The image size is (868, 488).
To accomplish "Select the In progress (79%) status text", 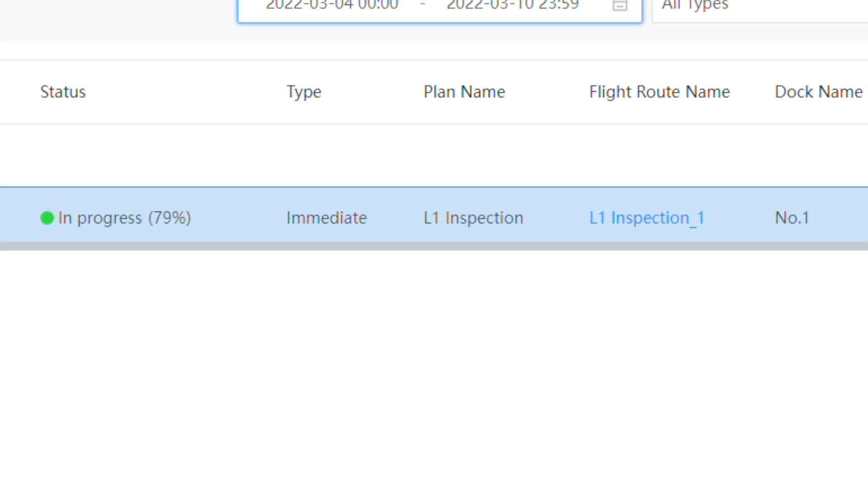I will [124, 218].
